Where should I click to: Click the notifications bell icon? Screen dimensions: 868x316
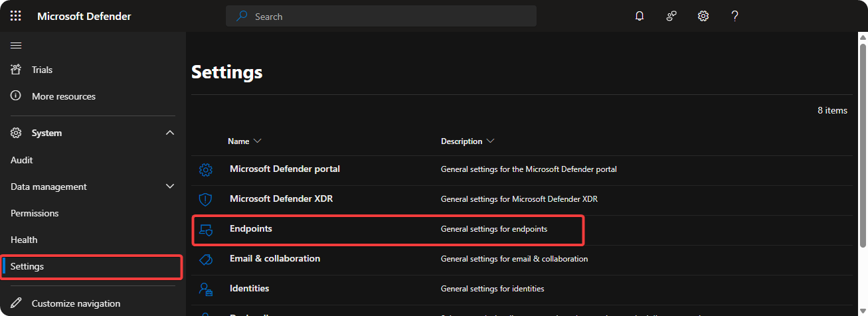(x=640, y=16)
